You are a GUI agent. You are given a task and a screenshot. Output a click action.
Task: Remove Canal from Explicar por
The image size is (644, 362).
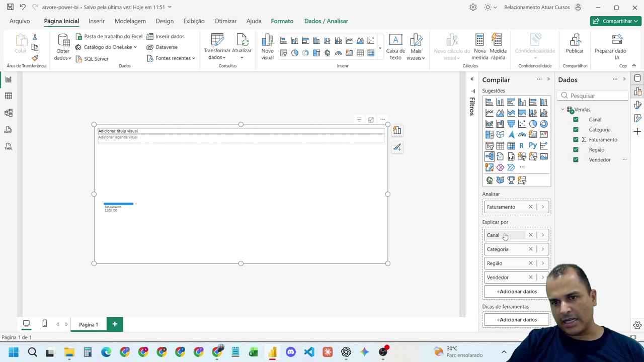point(530,235)
